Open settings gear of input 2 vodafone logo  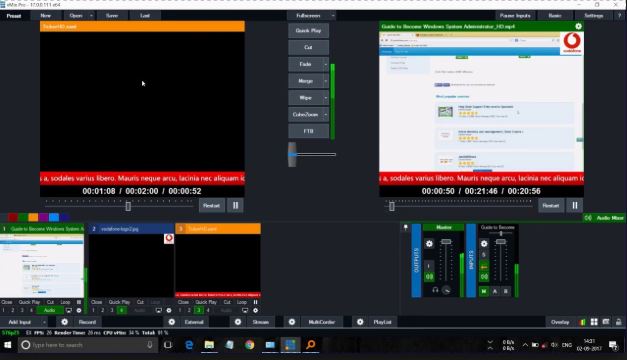click(x=169, y=310)
